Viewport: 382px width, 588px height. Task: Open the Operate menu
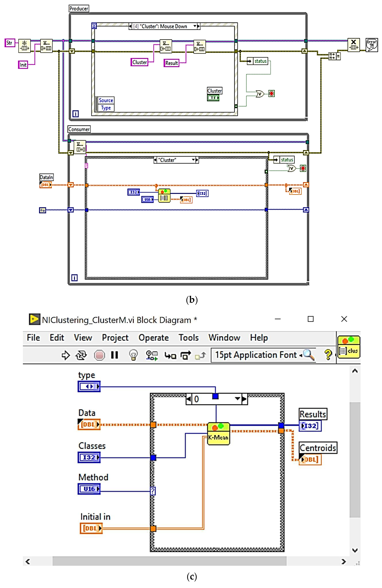154,338
